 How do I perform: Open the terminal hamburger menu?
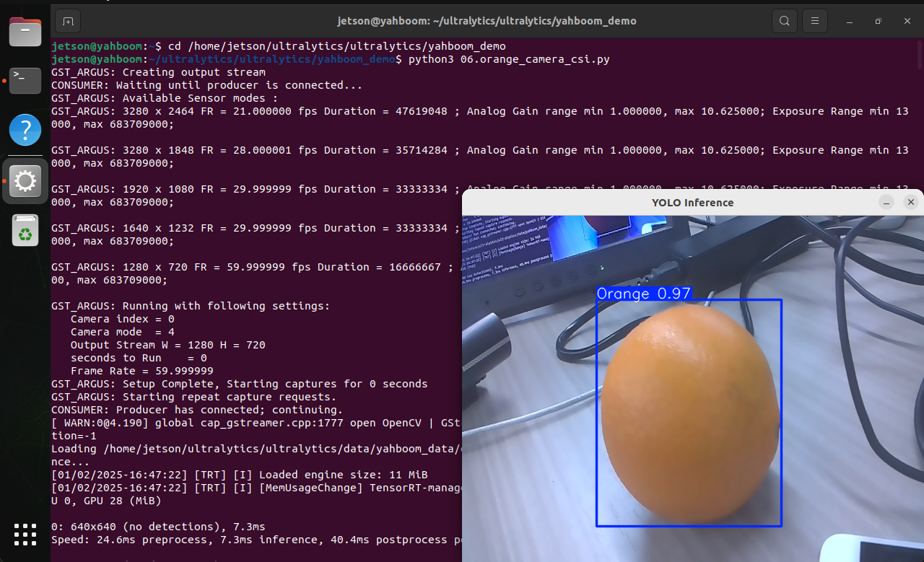click(x=815, y=21)
